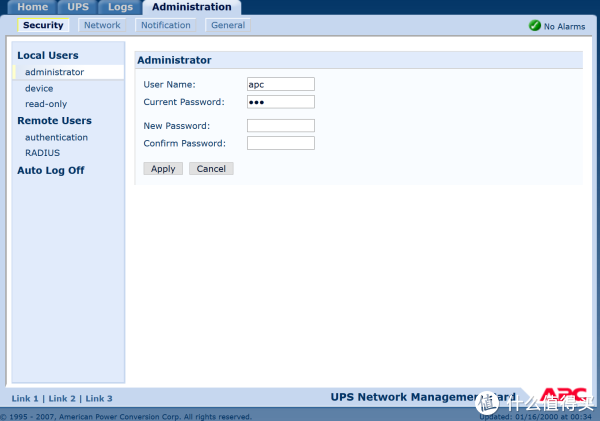600x421 pixels.
Task: Click the UPS Network Management Card title
Action: tap(423, 397)
